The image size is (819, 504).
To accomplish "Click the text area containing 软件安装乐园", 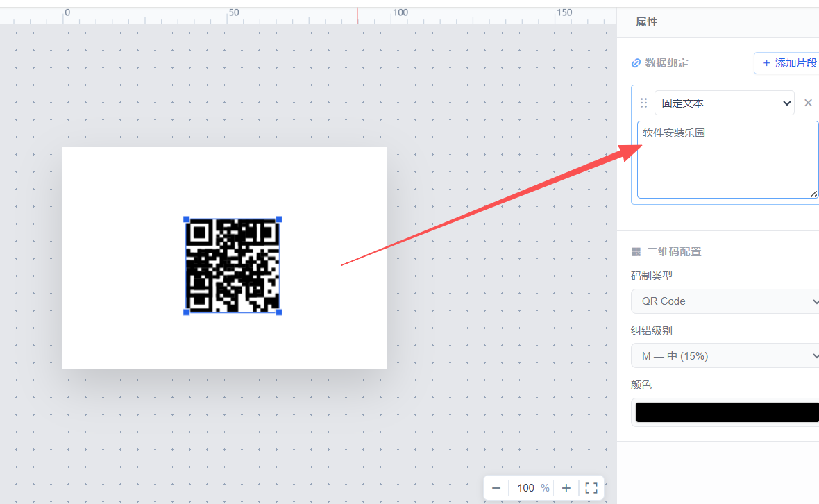I will pos(727,160).
